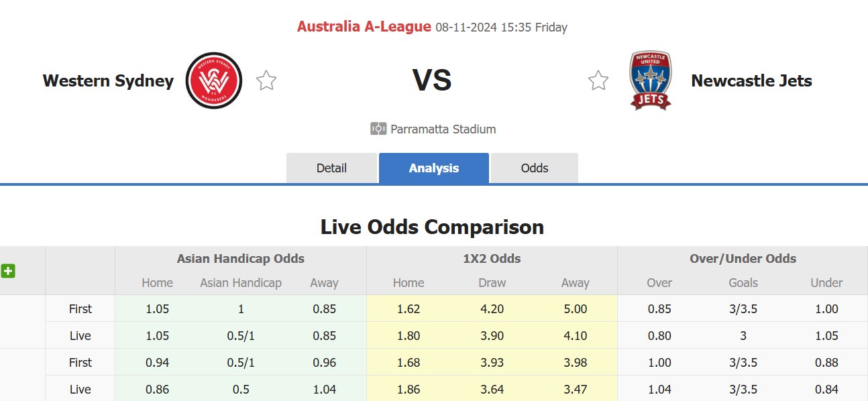Click the 1.62 home odds cell

coord(409,308)
